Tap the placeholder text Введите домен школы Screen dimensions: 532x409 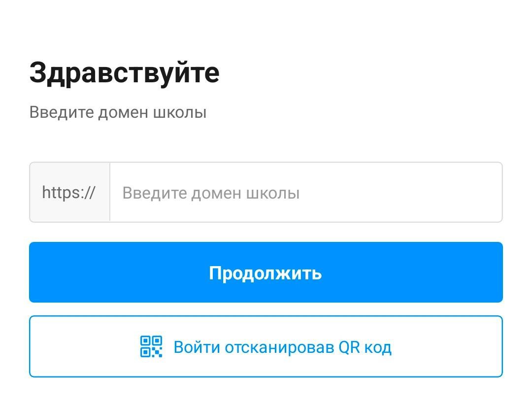tap(211, 193)
